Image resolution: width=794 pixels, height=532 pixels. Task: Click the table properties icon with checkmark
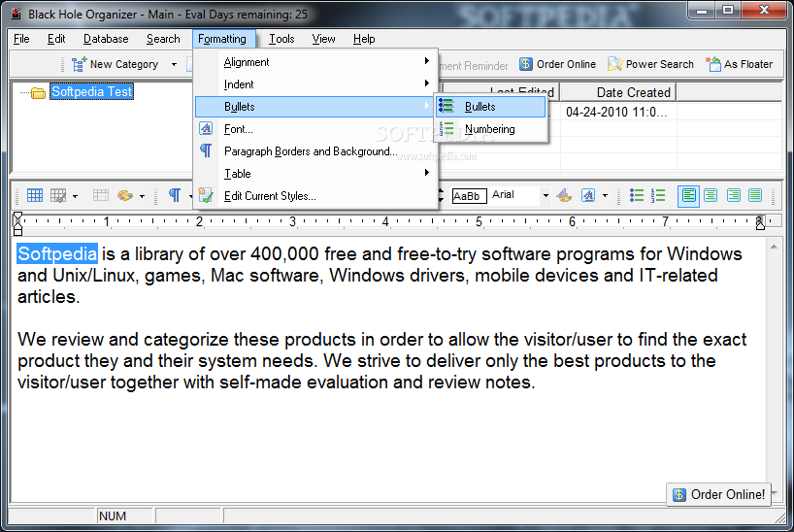tap(57, 195)
